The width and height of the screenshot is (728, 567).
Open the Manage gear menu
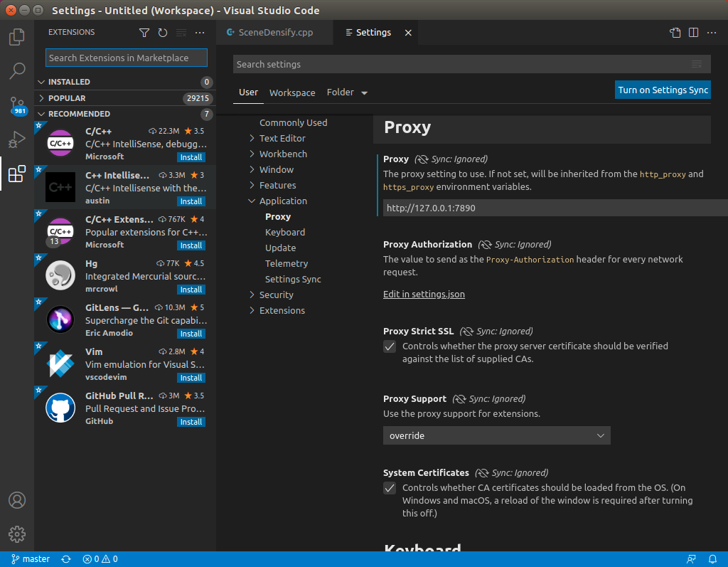pos(16,534)
